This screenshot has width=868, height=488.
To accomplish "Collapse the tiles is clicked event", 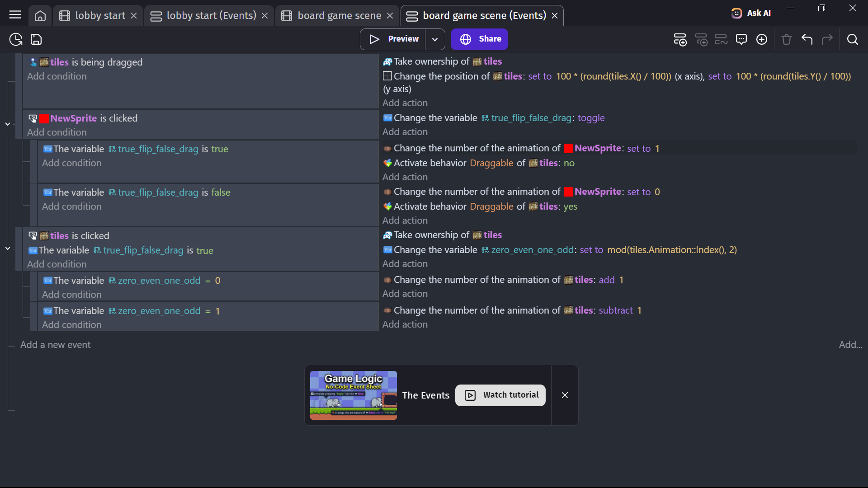I will (x=8, y=249).
